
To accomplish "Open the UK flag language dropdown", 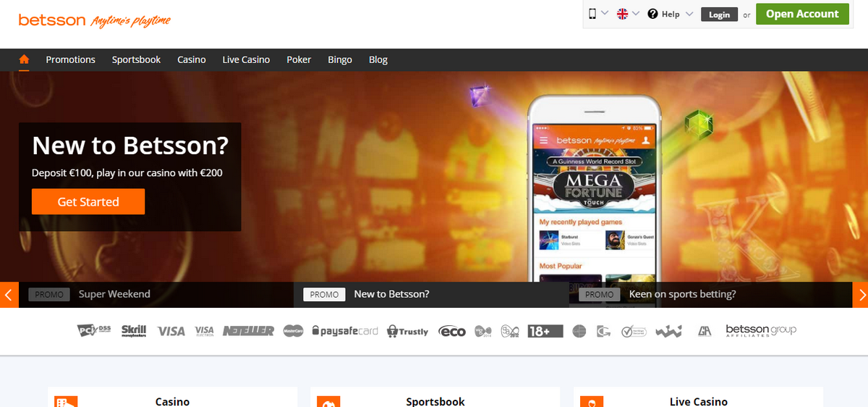I will pos(627,14).
